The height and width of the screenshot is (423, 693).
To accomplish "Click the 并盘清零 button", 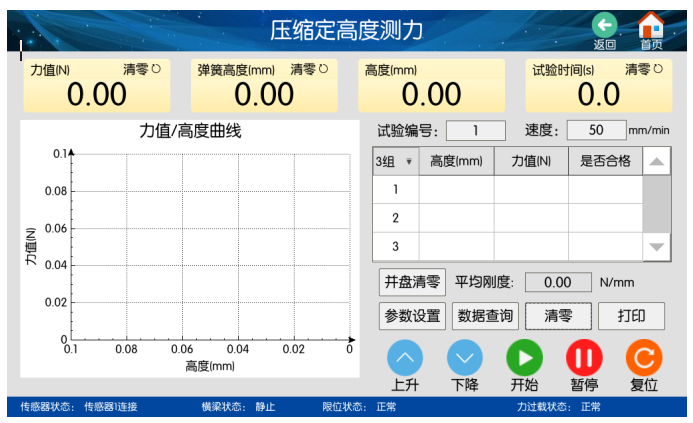I will click(412, 282).
